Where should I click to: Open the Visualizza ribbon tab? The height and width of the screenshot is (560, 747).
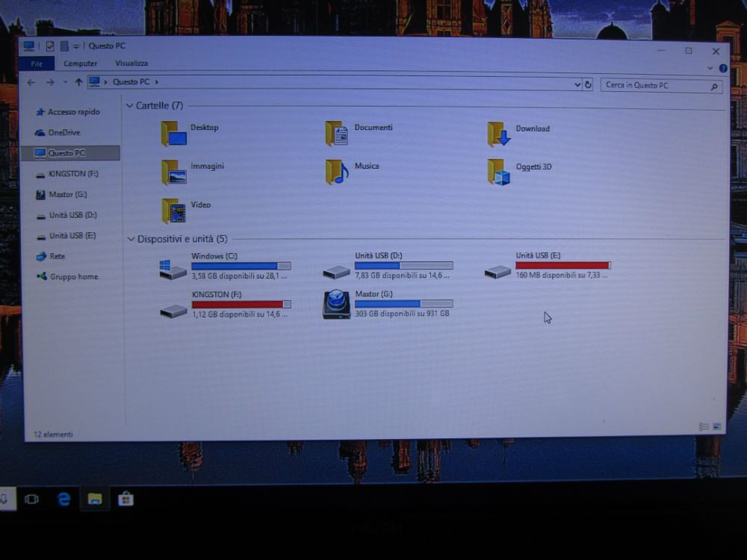[131, 64]
